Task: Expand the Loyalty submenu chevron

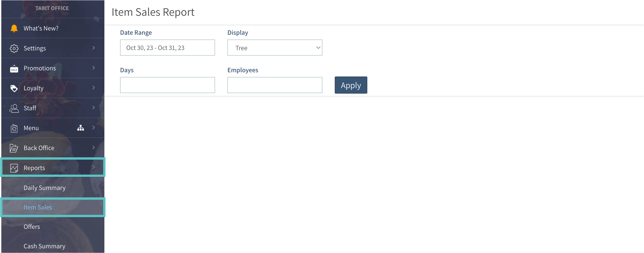Action: click(x=93, y=88)
